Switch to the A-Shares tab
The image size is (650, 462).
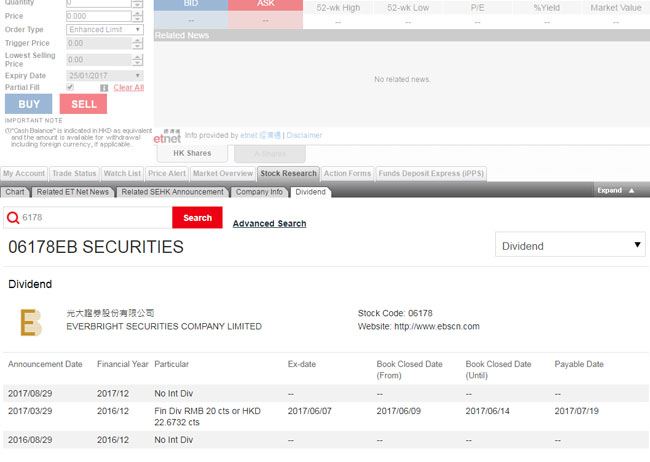(270, 153)
